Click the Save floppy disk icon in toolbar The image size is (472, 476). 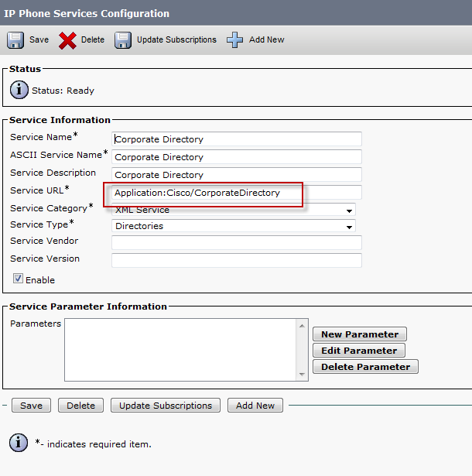15,40
